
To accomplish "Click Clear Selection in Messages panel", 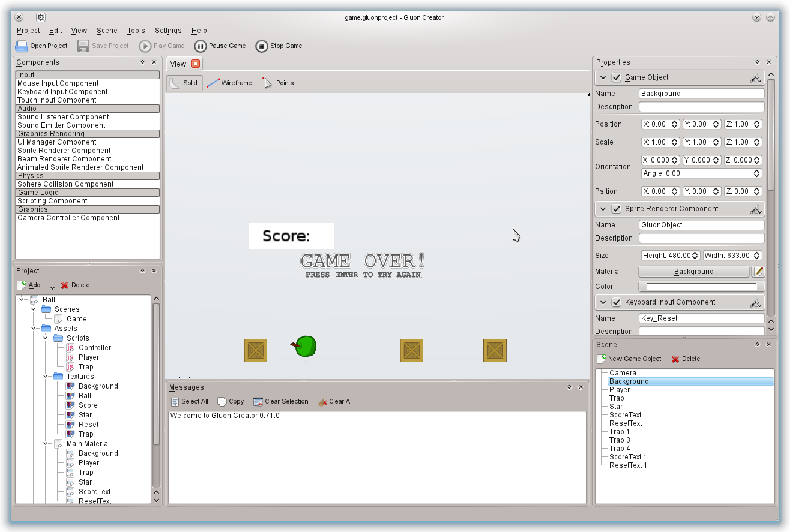I will coord(280,402).
